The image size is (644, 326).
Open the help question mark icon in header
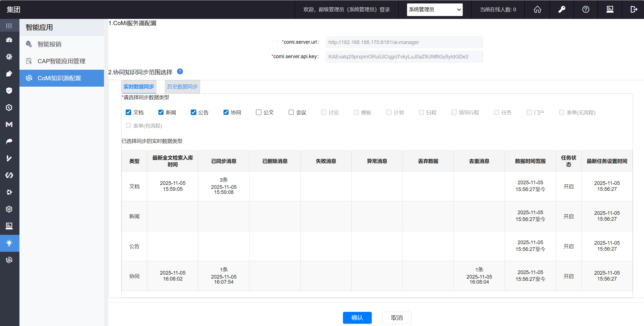pos(586,10)
